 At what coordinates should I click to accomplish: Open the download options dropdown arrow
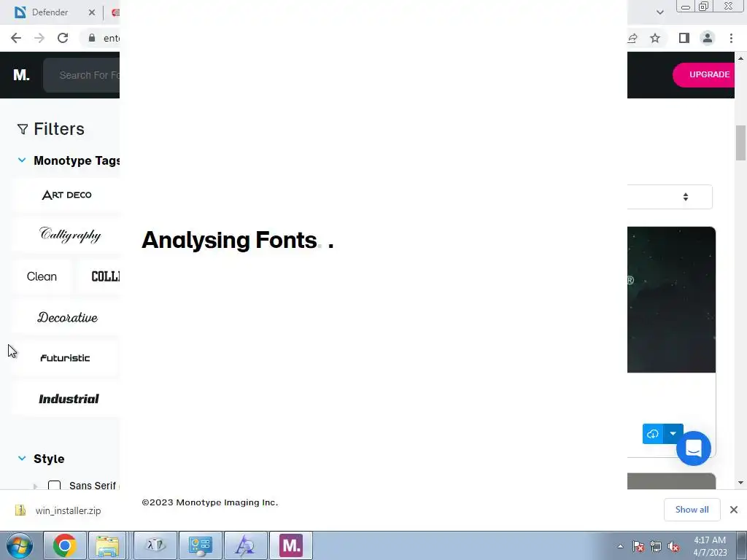pyautogui.click(x=673, y=434)
